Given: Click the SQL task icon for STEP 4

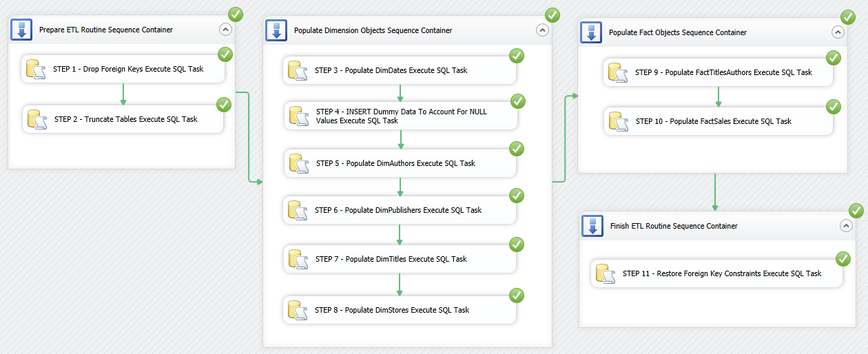Looking at the screenshot, I should 299,116.
